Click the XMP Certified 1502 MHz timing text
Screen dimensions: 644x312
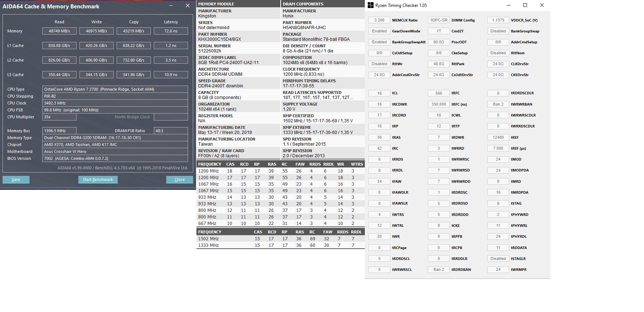pos(318,121)
